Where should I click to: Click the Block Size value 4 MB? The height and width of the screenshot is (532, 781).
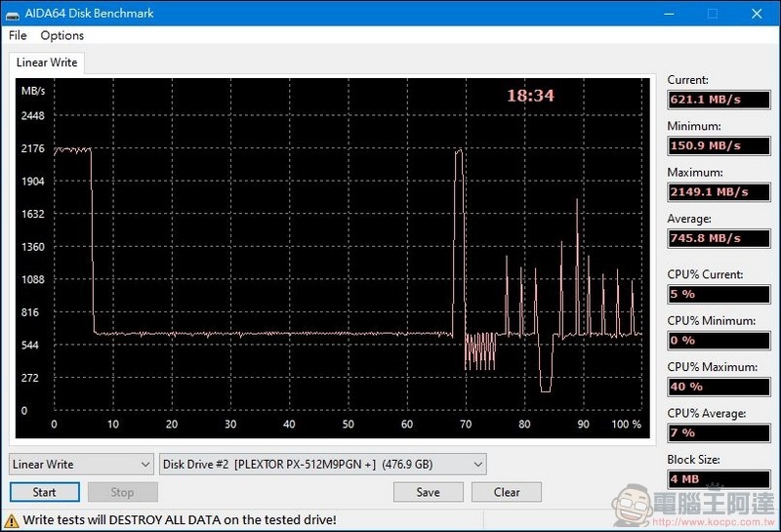pos(719,479)
